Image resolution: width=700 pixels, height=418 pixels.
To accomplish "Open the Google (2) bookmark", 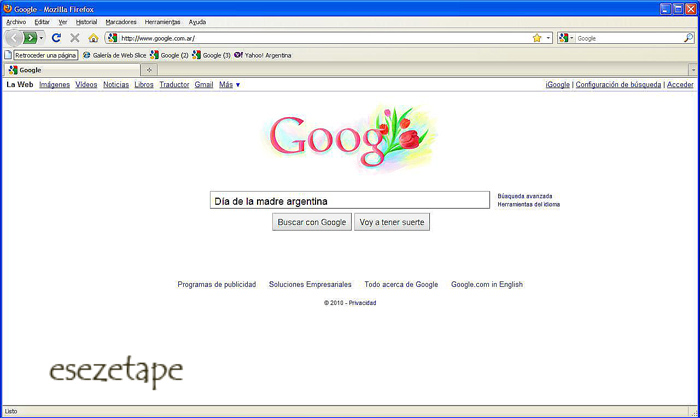I will click(x=169, y=55).
